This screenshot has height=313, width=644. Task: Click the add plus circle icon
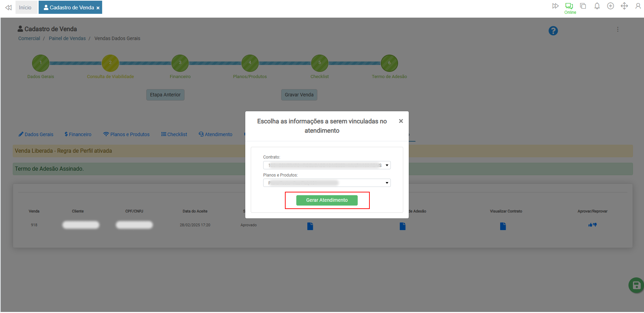611,6
